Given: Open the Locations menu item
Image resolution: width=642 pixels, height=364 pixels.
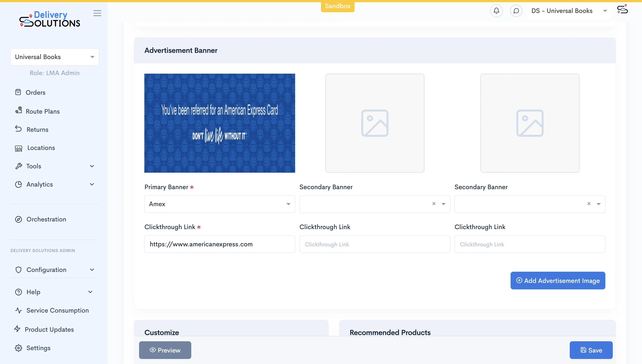Looking at the screenshot, I should (41, 148).
